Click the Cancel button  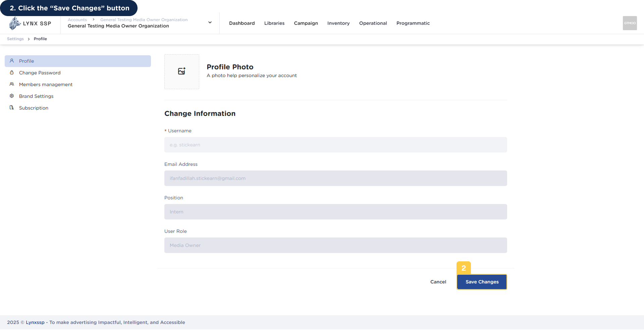coord(438,282)
